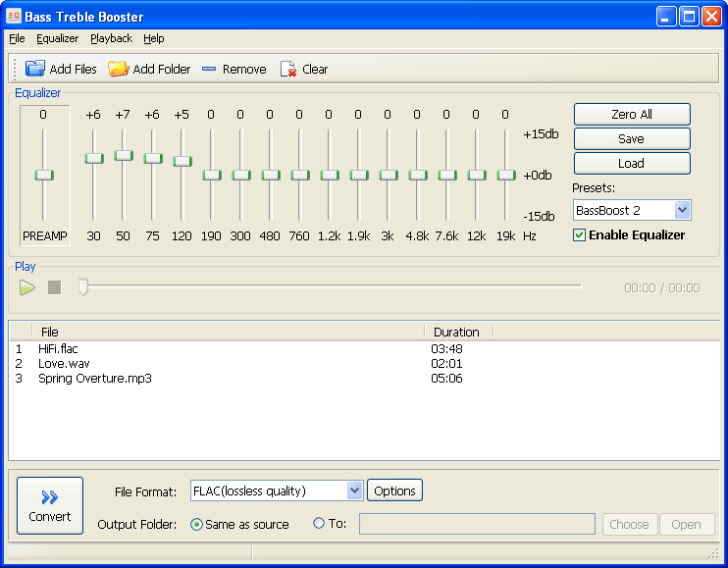Click the app icon in title bar
728x568 pixels.
pos(14,17)
